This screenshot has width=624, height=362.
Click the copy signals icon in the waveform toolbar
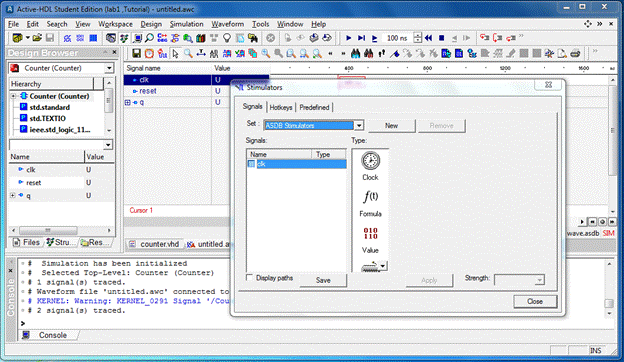coord(253,53)
